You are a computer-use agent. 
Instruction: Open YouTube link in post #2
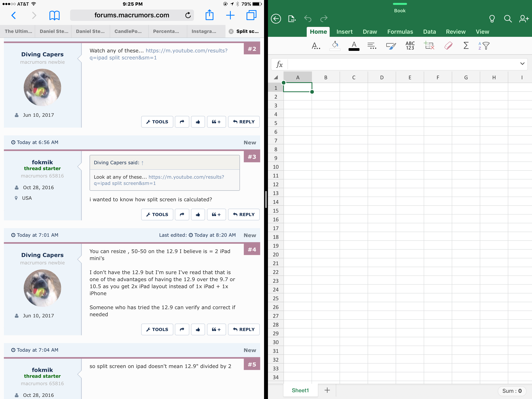point(186,50)
